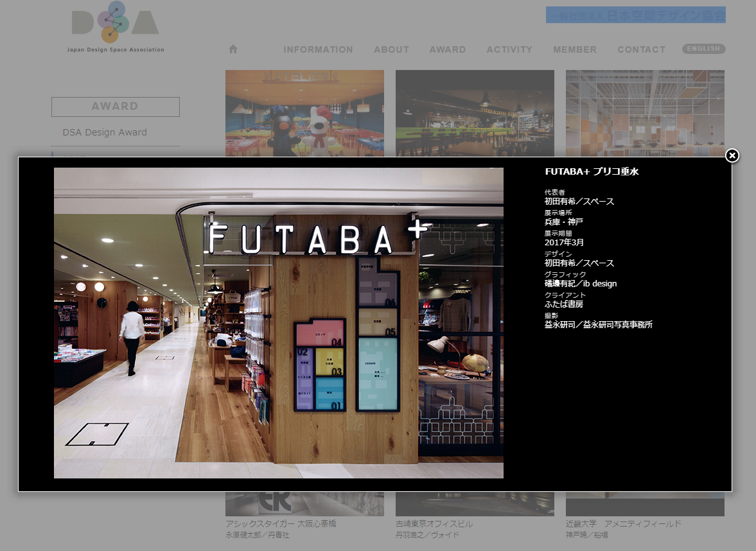Click designer credit 丹羽浩之/ヴォイド
Viewport: 756px width, 551px height.
point(427,535)
